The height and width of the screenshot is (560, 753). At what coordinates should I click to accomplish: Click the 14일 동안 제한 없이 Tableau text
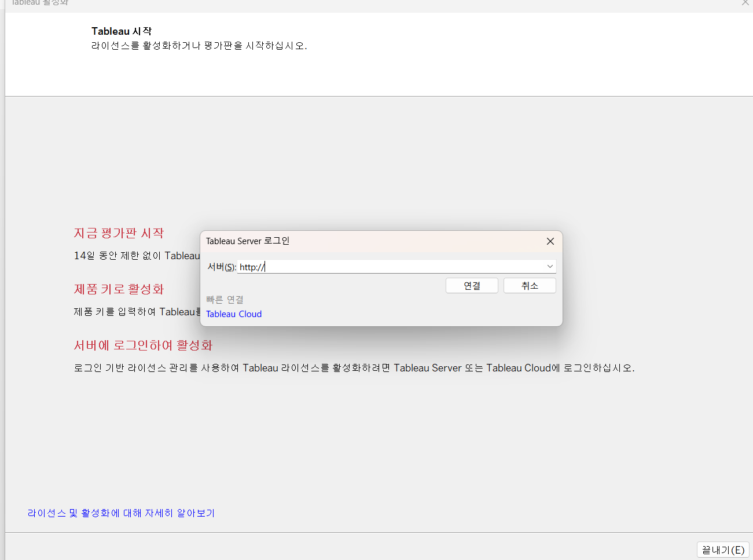point(137,256)
